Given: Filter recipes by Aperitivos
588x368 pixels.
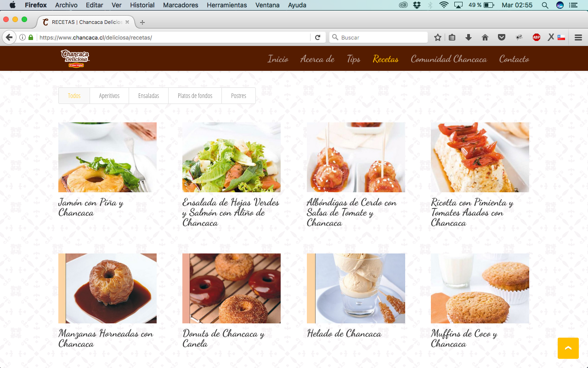Looking at the screenshot, I should click(109, 96).
